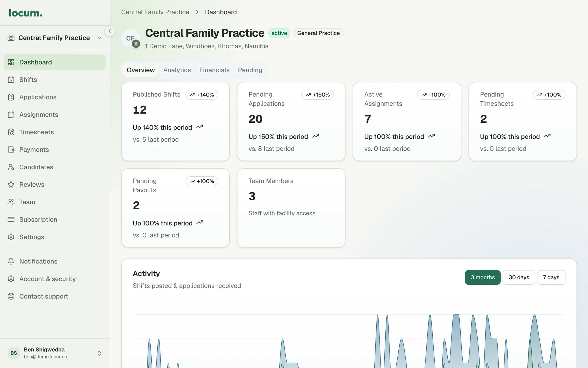Click the building icon beside facility name
This screenshot has height=368, width=588.
pos(11,38)
